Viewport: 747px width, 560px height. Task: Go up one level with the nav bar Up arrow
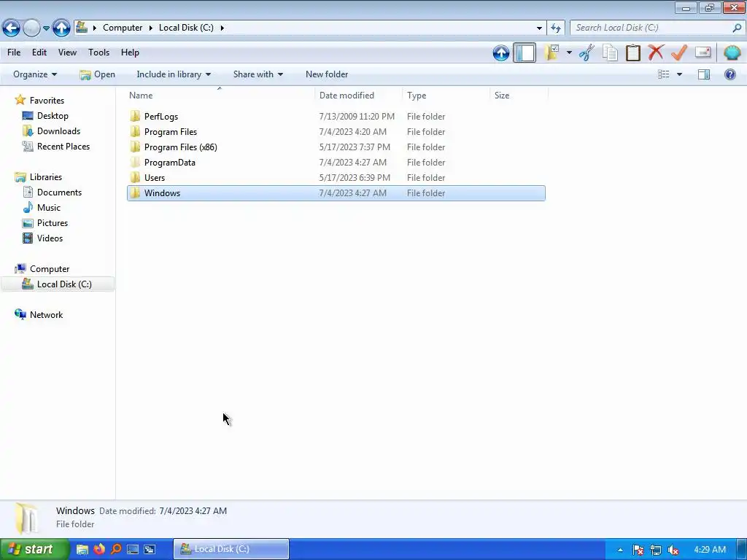click(x=61, y=28)
